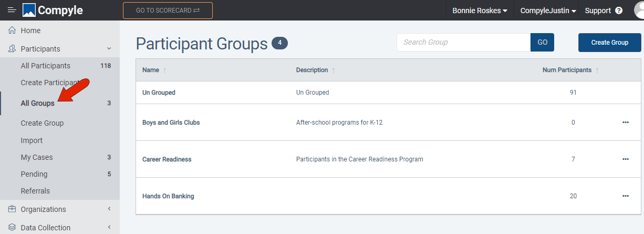The image size is (644, 234).
Task: Open more options for Hands On Banking
Action: [625, 196]
